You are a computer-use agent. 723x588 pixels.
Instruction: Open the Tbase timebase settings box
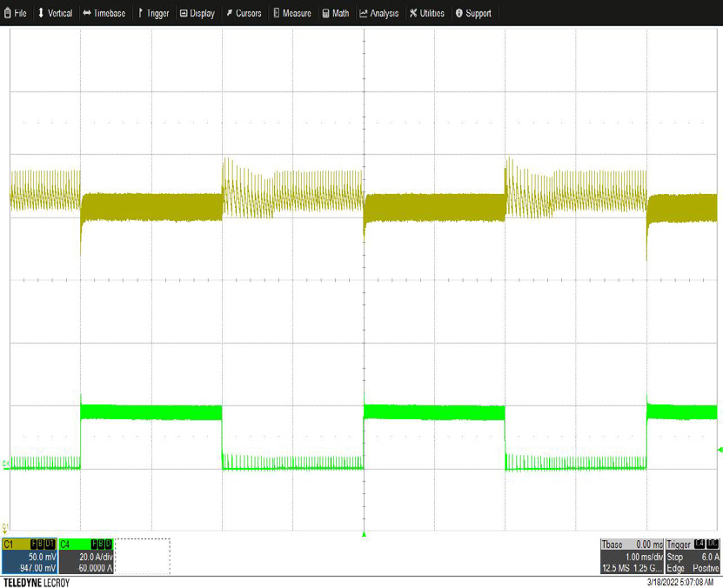(632, 555)
